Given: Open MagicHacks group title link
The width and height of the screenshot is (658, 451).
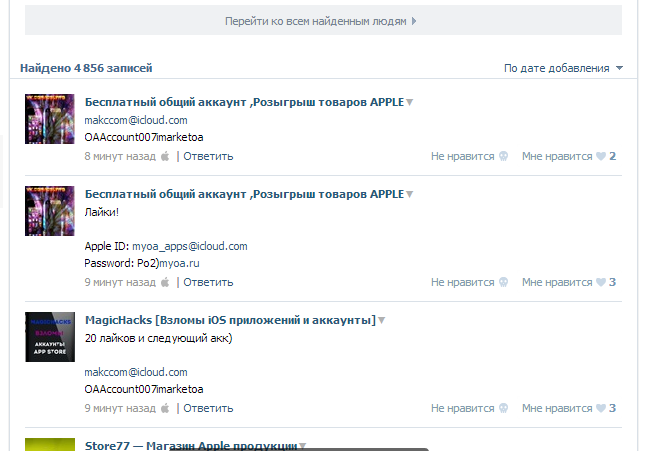Looking at the screenshot, I should pos(230,320).
